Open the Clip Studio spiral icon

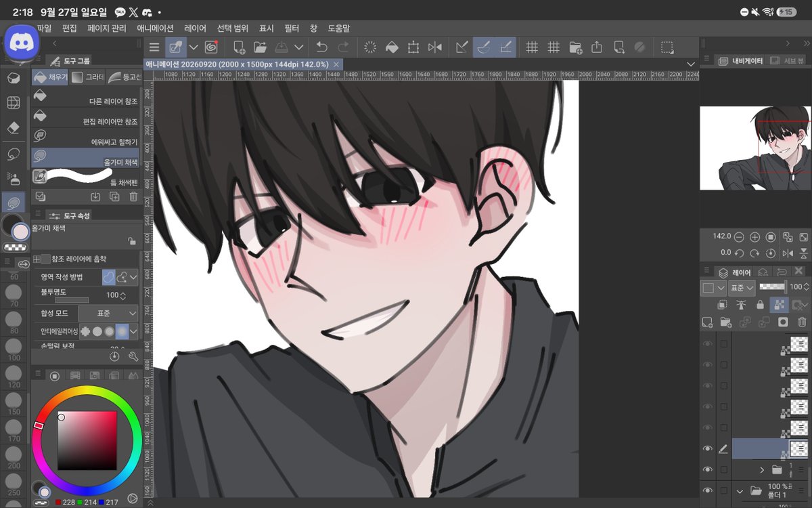211,47
